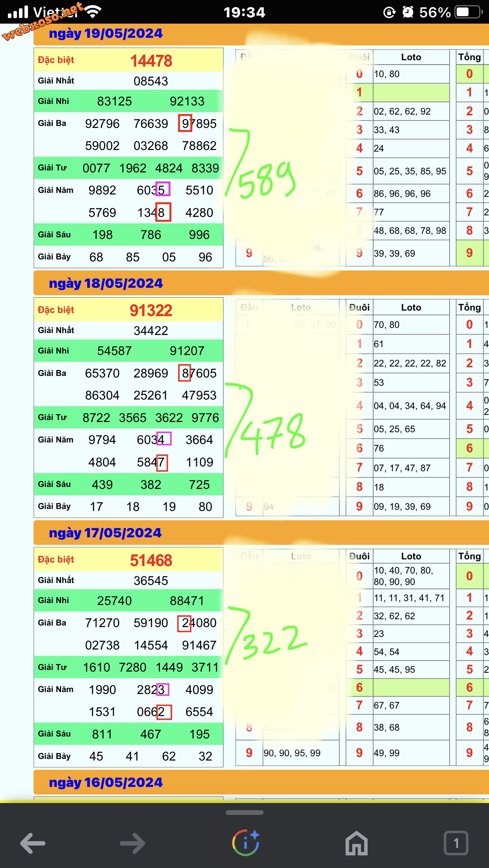Select third prize number 87605
This screenshot has height=868, width=489.
tap(199, 373)
